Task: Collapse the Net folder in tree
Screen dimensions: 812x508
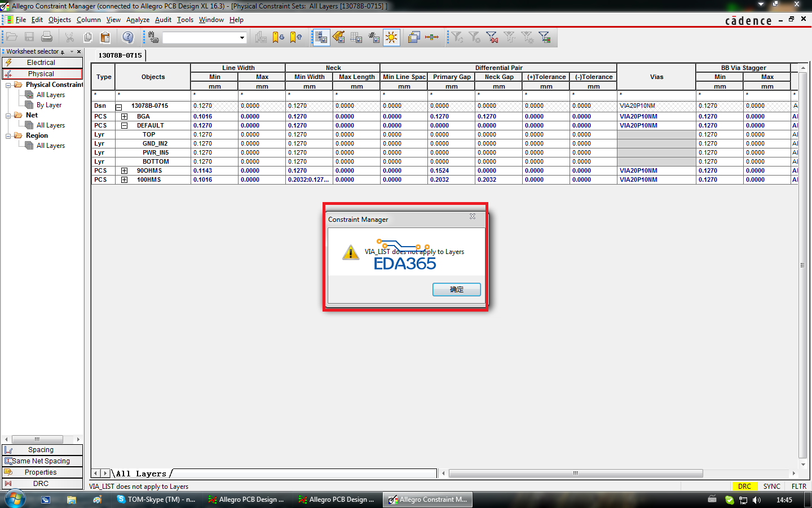Action: tap(8, 116)
